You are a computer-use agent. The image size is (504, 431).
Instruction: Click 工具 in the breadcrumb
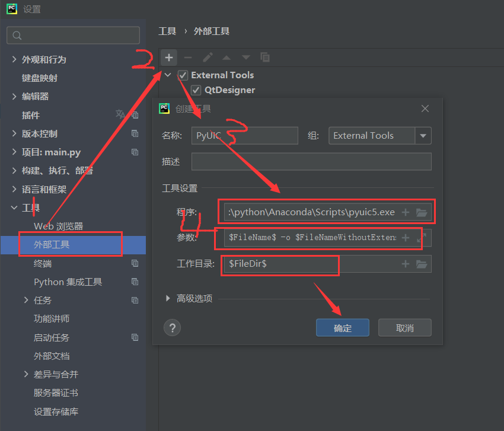point(167,31)
